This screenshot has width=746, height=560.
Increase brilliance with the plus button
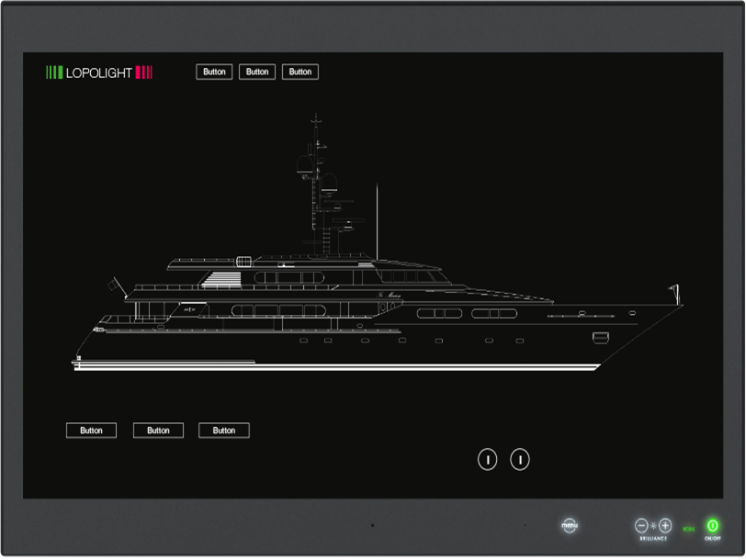tap(665, 525)
